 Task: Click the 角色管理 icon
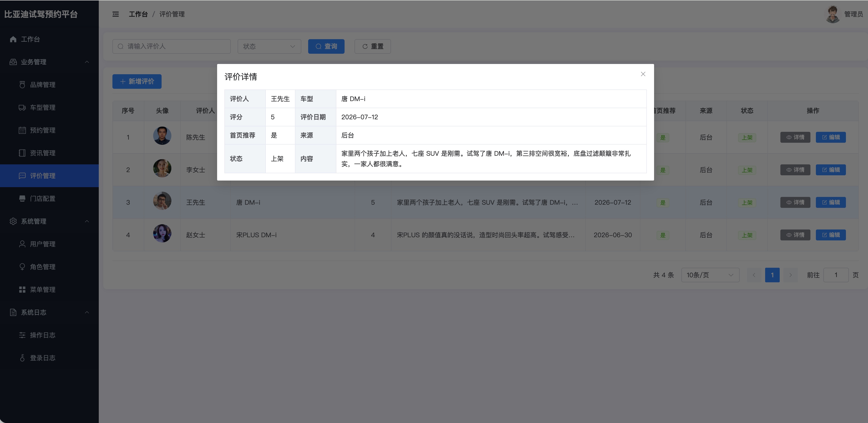click(22, 267)
